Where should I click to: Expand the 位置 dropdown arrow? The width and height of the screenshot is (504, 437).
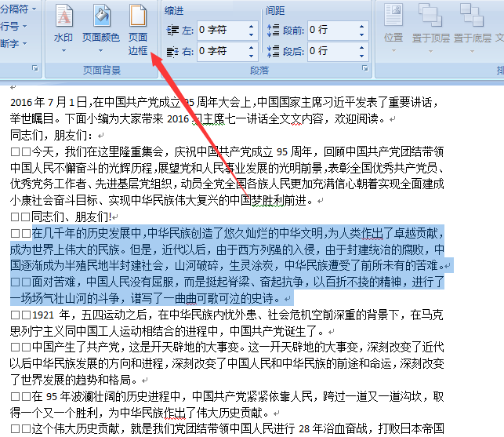[393, 51]
